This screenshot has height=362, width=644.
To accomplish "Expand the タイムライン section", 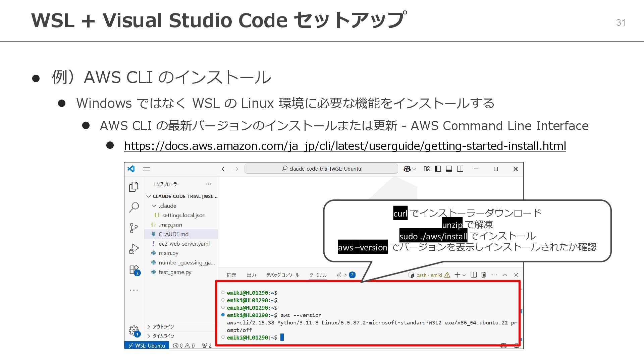I will 181,336.
